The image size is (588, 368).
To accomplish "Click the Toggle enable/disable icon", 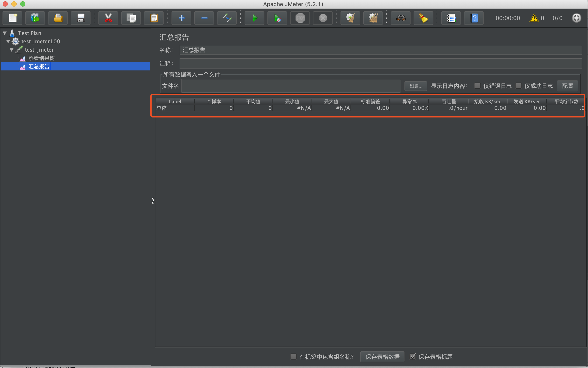I will [x=227, y=18].
